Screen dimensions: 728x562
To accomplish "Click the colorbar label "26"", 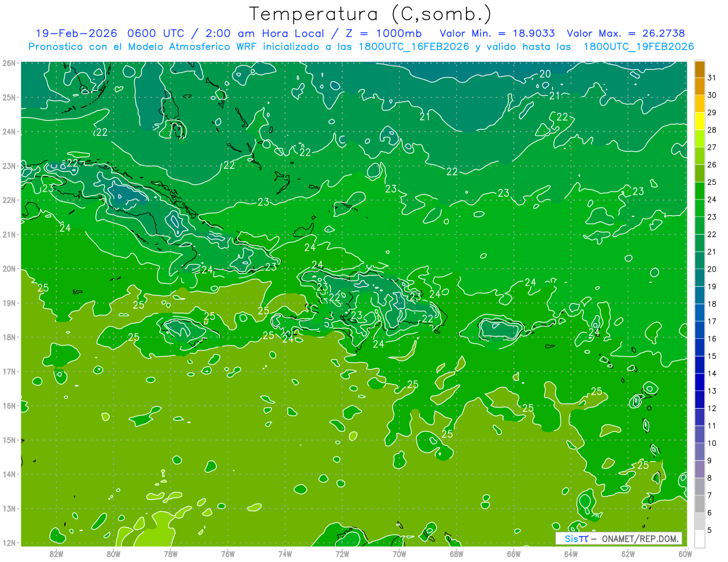I will (712, 165).
